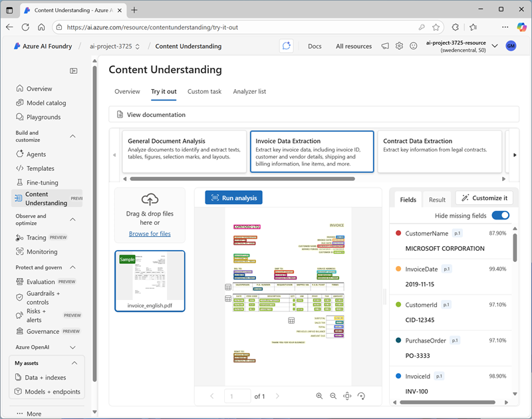
Task: Open the Result tab
Action: (437, 200)
